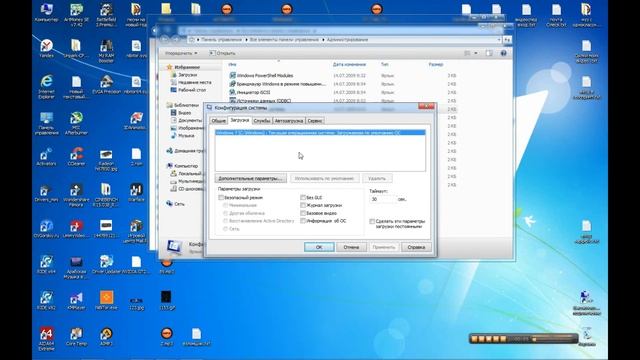Check Информация об ОС option
Screen dimensions: 640x360
(x=303, y=221)
